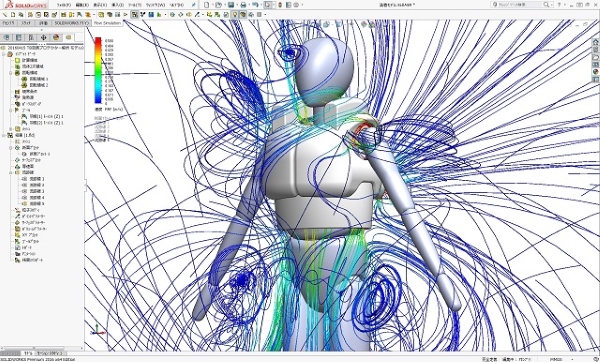The width and height of the screenshot is (600, 362).
Task: Collapse the results node in tree
Action: click(4, 135)
